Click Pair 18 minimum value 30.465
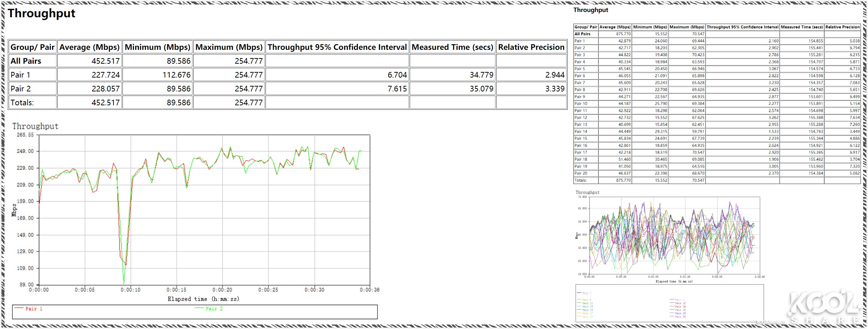Image resolution: width=868 pixels, height=329 pixels. pos(661,160)
